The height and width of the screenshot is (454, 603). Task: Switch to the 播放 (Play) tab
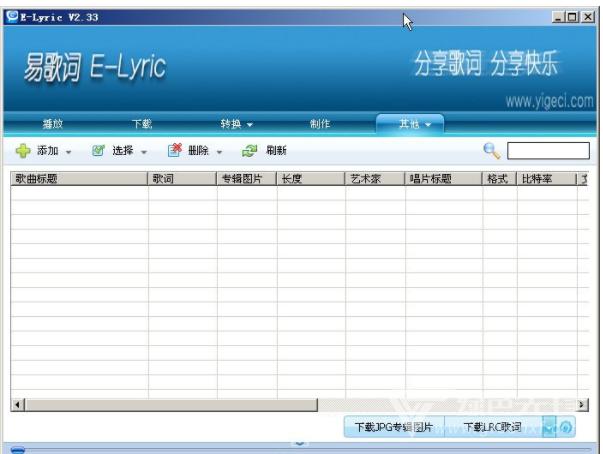click(x=53, y=124)
